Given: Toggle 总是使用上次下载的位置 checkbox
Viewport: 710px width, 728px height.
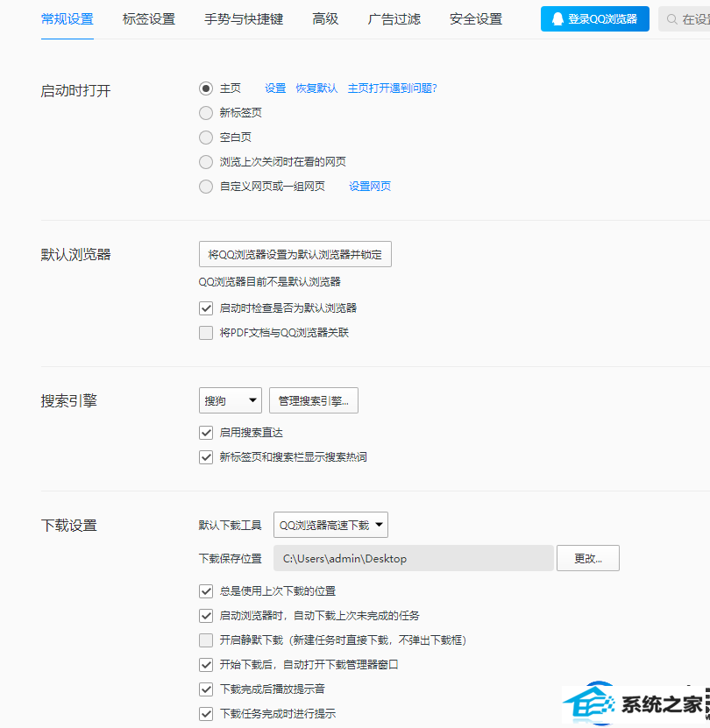Looking at the screenshot, I should tap(206, 591).
